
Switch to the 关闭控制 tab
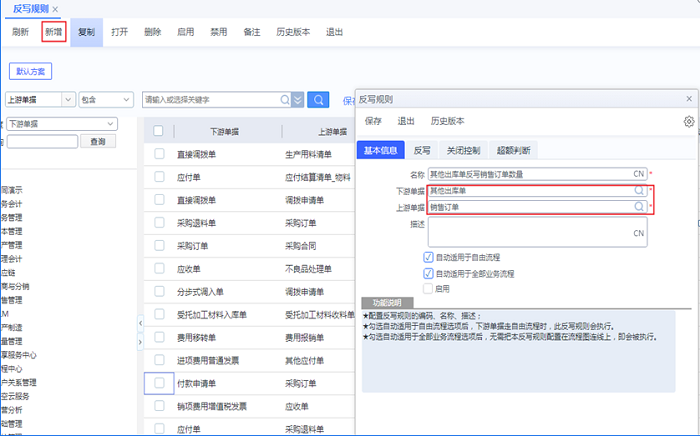463,151
